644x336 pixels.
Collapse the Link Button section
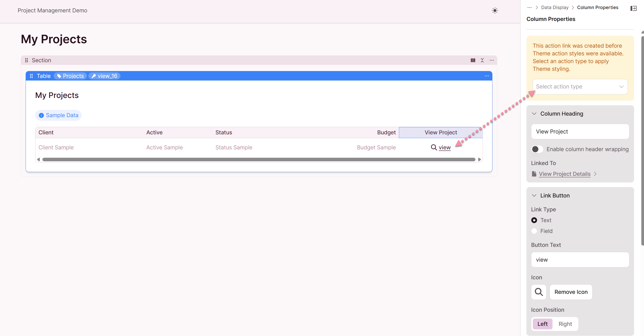[x=534, y=195]
